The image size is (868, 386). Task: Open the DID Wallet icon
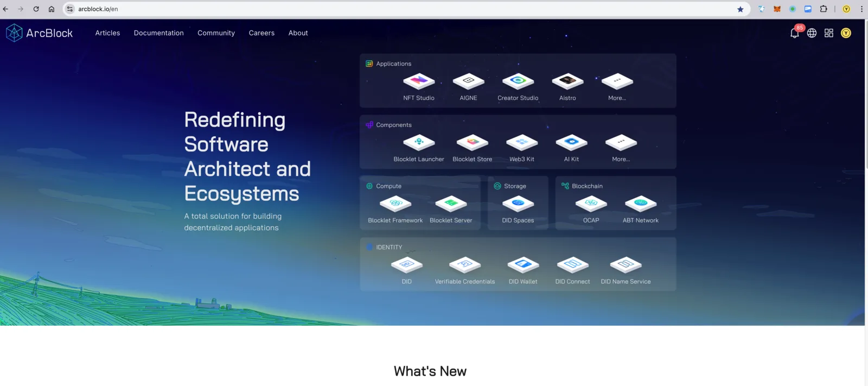pyautogui.click(x=523, y=265)
